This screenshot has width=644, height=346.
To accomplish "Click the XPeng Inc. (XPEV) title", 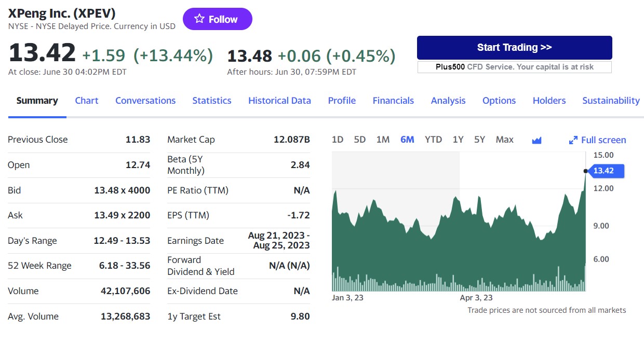I will pos(62,13).
